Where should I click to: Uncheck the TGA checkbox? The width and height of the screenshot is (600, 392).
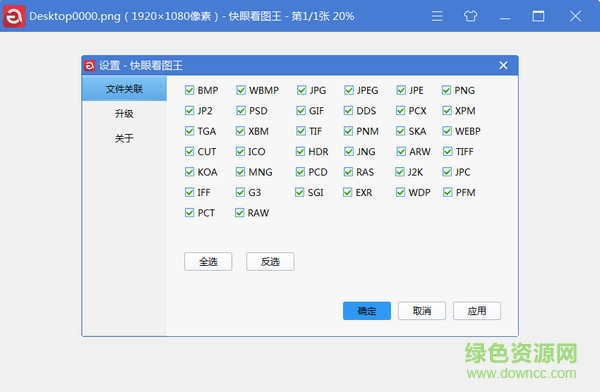[x=189, y=131]
